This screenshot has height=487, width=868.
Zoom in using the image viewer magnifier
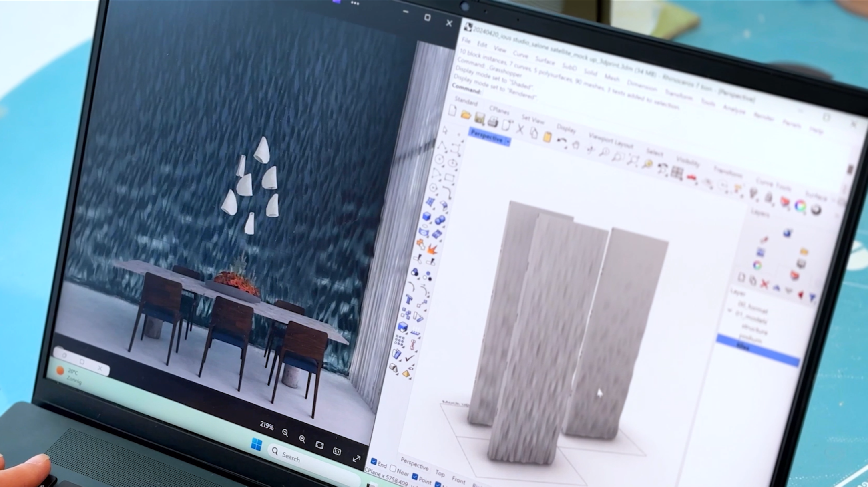coord(302,439)
